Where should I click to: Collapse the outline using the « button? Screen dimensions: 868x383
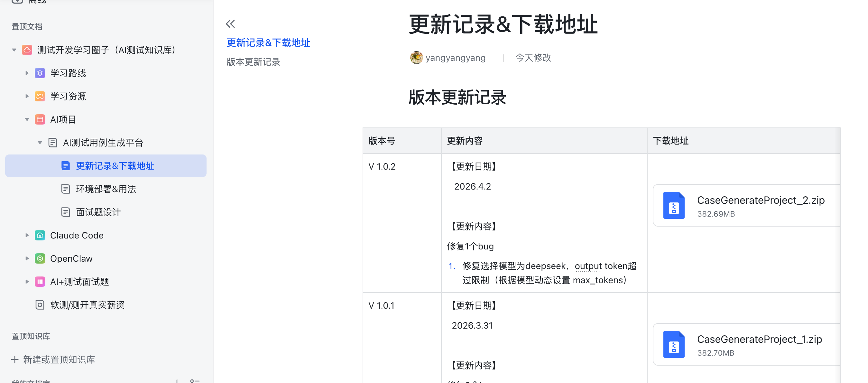point(230,24)
